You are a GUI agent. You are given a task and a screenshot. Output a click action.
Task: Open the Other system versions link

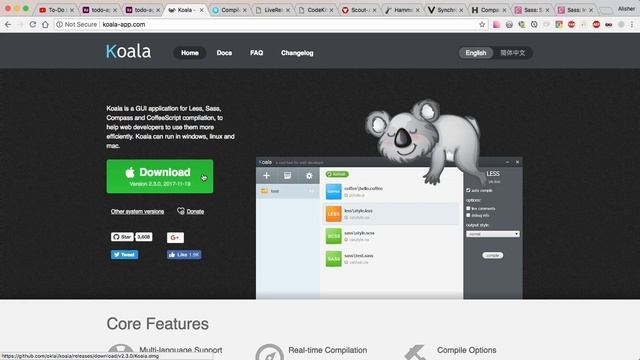pos(137,211)
